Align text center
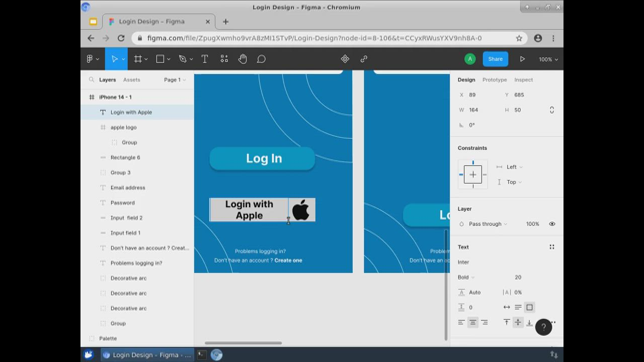This screenshot has width=644, height=362. [x=473, y=322]
